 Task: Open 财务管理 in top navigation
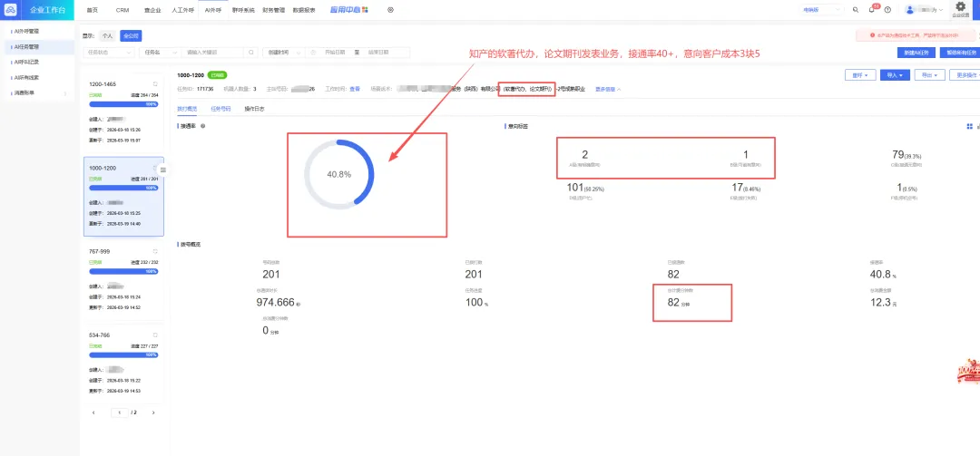click(x=273, y=10)
